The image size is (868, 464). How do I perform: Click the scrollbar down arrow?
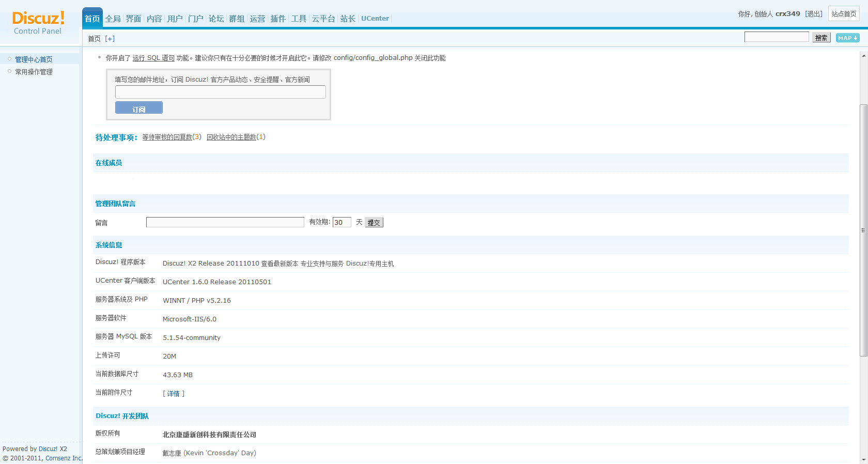[x=863, y=459]
